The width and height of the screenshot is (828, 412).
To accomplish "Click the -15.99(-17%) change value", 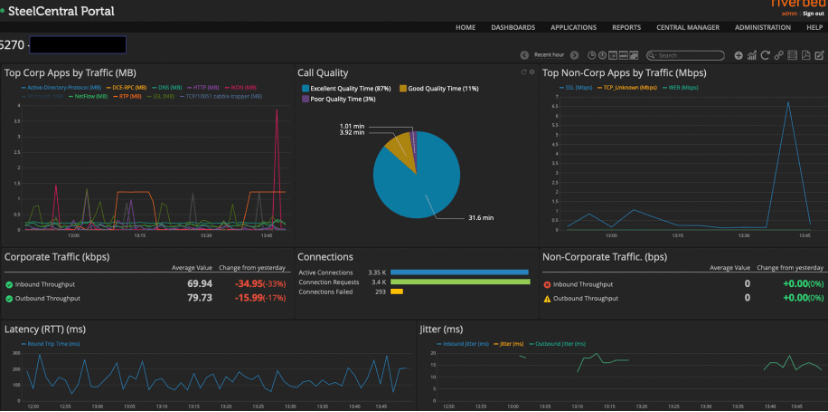I will click(260, 298).
